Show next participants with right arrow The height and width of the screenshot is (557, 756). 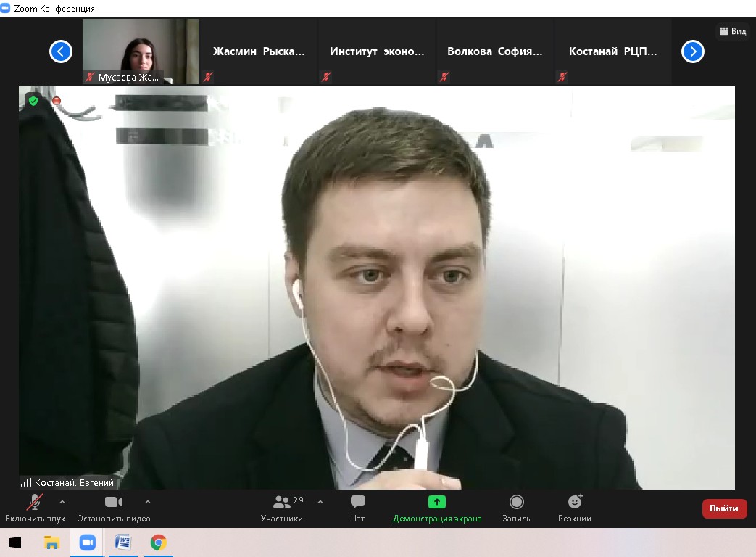coord(693,51)
